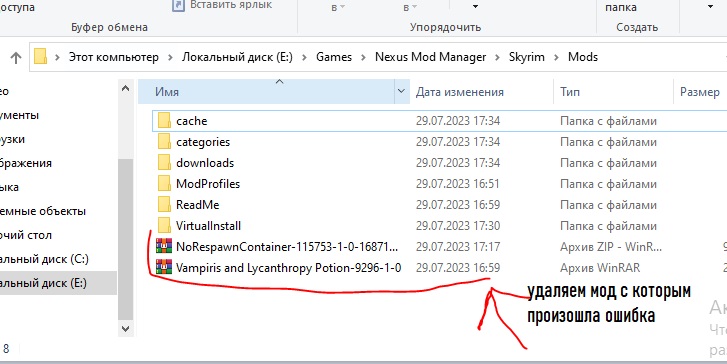The height and width of the screenshot is (364, 727).
Task: Click navigation pane scroll up arrow
Action: point(125,88)
